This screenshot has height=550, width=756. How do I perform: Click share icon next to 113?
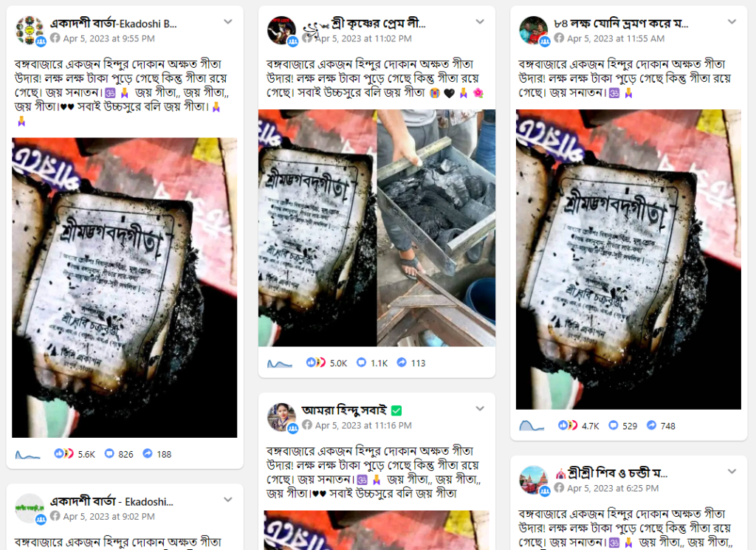(402, 362)
